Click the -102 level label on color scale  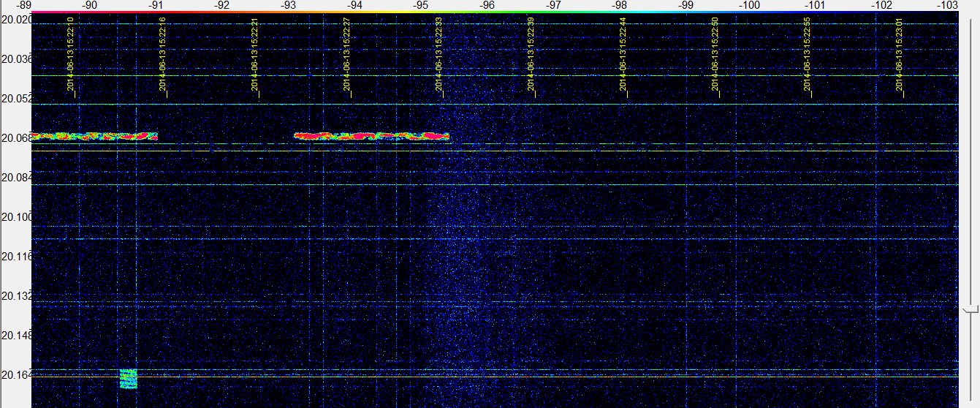point(881,5)
